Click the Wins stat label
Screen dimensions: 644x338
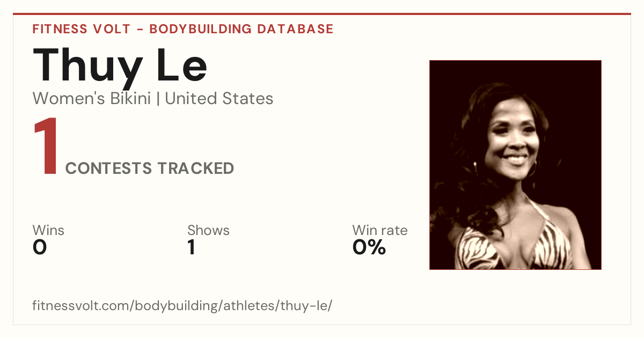(48, 231)
